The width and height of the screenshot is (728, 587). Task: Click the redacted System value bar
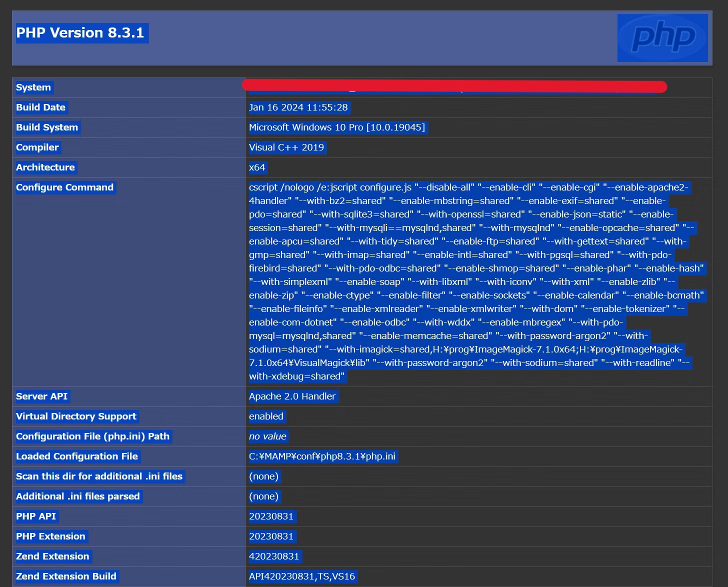[454, 87]
